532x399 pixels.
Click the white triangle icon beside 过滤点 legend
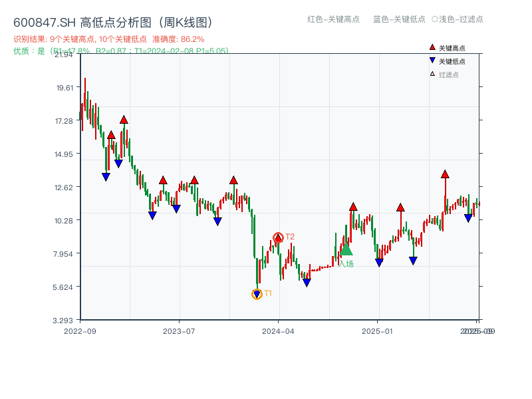click(432, 73)
